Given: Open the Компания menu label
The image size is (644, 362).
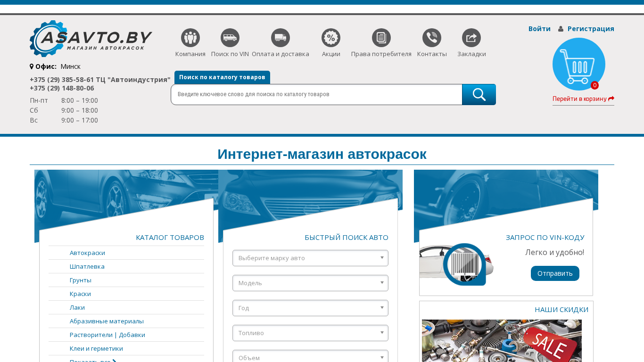Looking at the screenshot, I should tap(190, 54).
